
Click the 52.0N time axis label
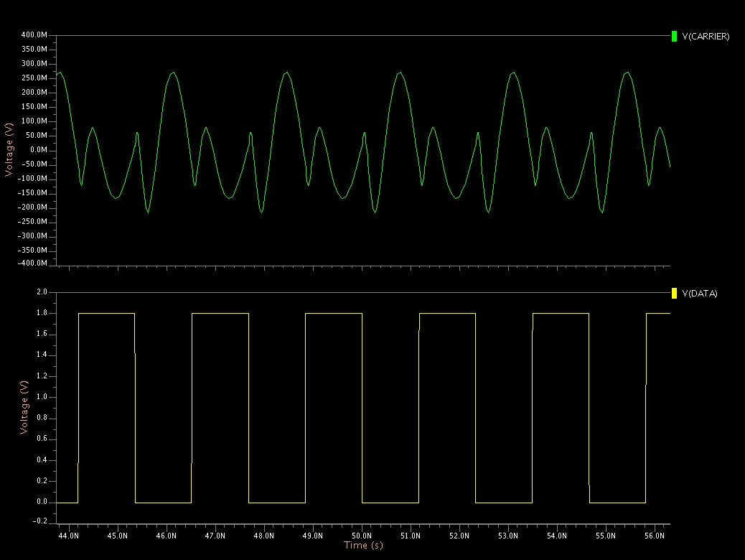coord(459,536)
